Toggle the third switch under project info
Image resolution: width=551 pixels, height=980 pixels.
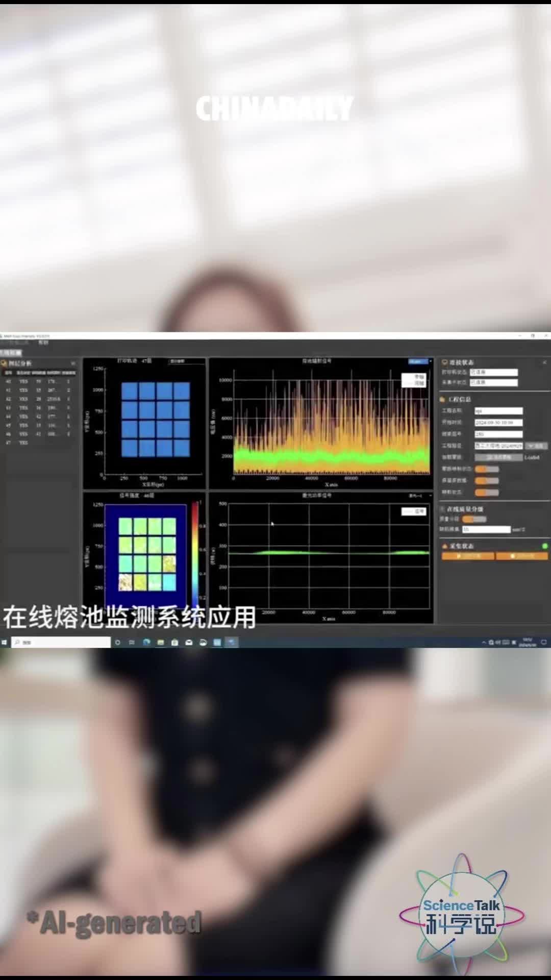click(x=487, y=492)
